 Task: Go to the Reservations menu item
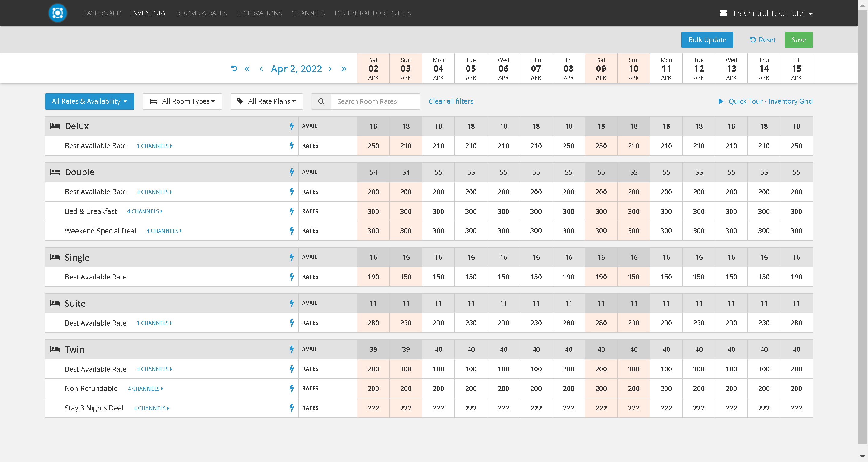click(259, 13)
